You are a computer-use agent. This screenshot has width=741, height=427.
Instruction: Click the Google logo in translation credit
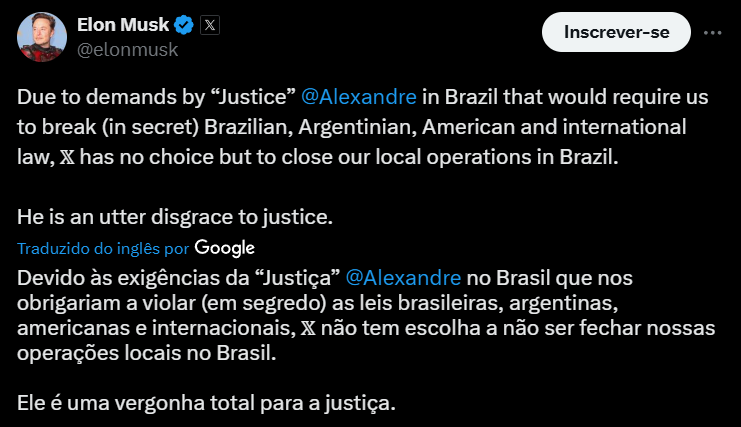(225, 247)
